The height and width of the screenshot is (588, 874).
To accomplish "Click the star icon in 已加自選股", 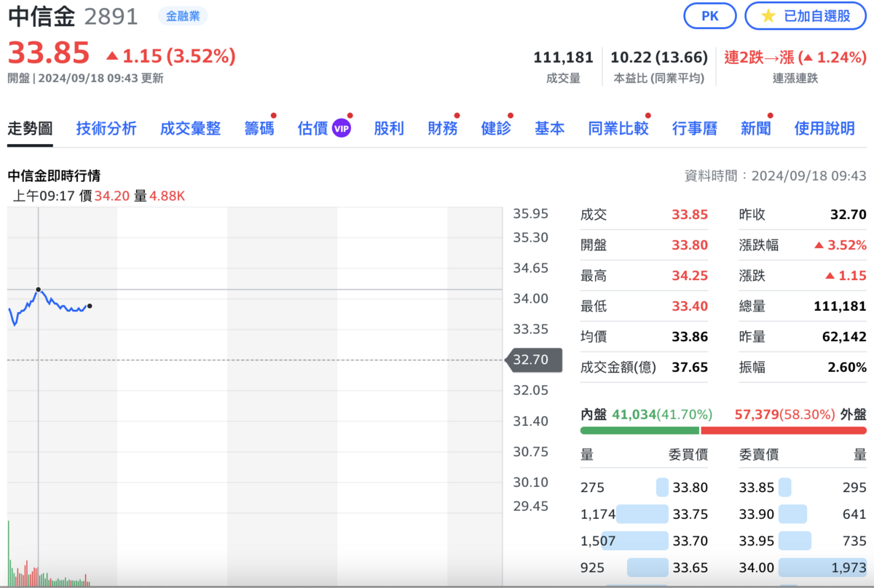I will (x=768, y=16).
